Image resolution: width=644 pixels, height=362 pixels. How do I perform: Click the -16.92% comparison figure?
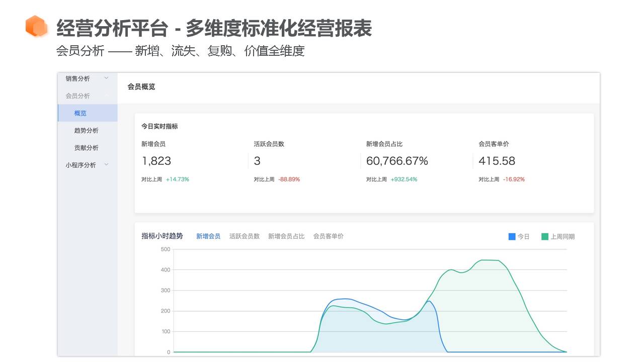514,179
